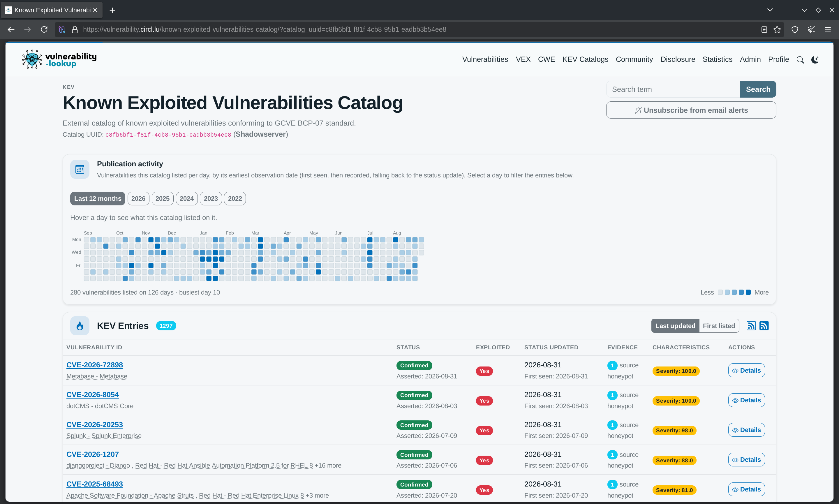Bookmark this page with the star icon

click(777, 29)
